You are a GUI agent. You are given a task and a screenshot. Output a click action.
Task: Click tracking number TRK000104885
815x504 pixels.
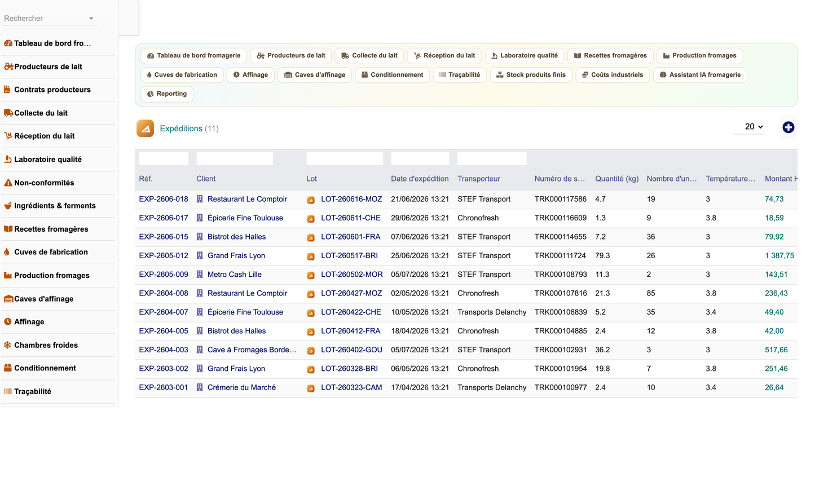[x=561, y=331]
